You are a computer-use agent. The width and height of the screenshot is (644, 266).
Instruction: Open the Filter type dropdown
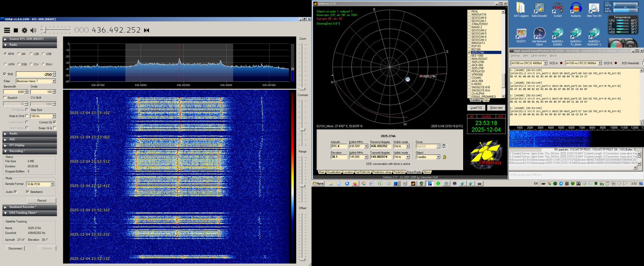[54, 81]
